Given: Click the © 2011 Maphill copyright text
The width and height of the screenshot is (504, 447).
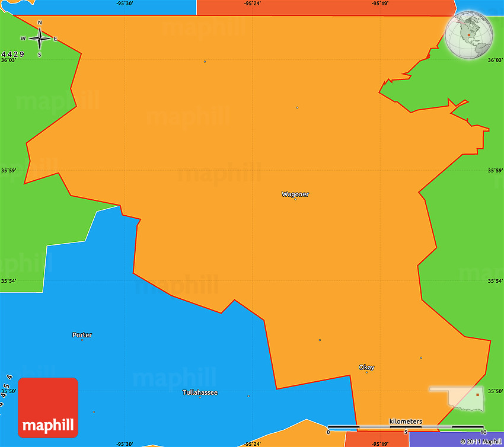Looking at the screenshot, I should (480, 441).
